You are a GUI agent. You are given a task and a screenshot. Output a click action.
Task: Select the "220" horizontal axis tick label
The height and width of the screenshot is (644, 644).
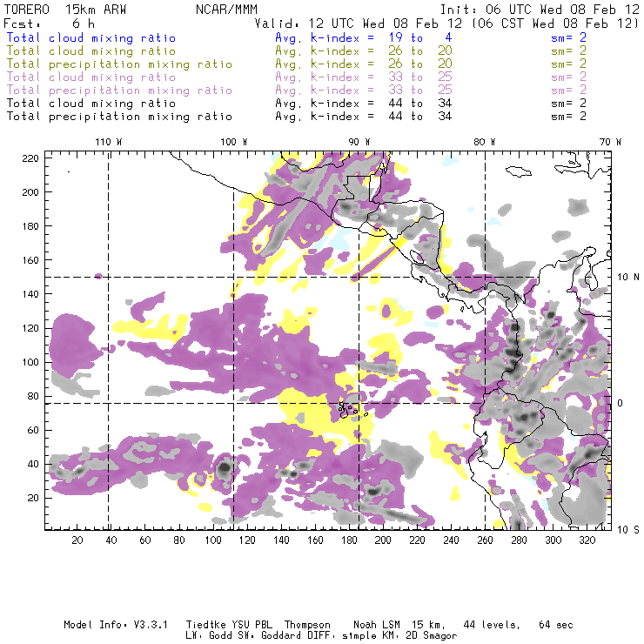417,540
